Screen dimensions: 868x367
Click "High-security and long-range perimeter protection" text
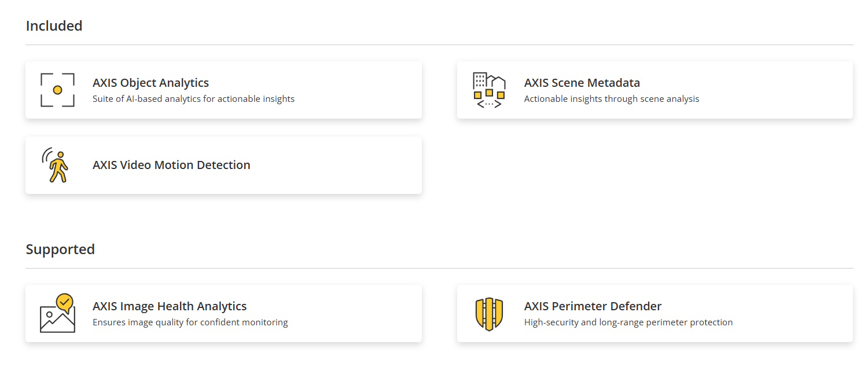click(628, 322)
